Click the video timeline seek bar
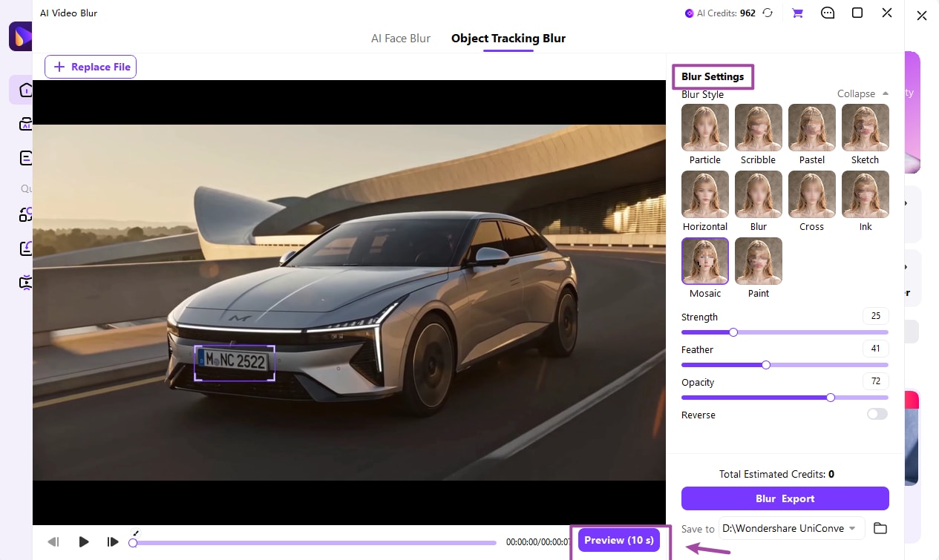This screenshot has width=939, height=560. pos(314,543)
